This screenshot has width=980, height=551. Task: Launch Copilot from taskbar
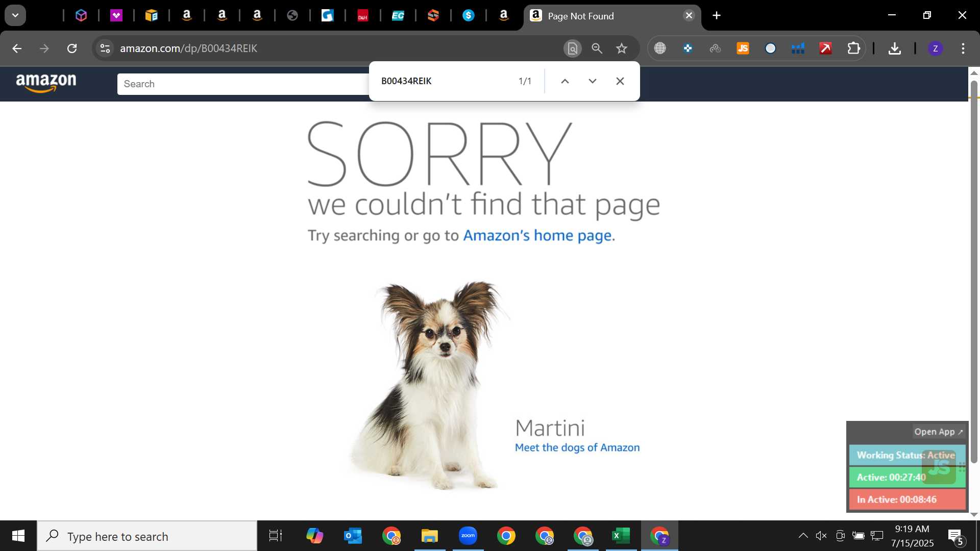[314, 536]
